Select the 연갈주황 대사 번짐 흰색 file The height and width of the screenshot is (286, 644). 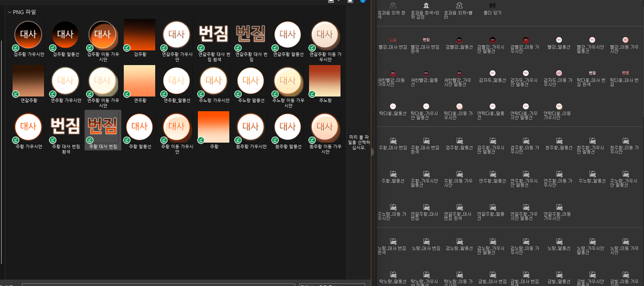tap(213, 35)
